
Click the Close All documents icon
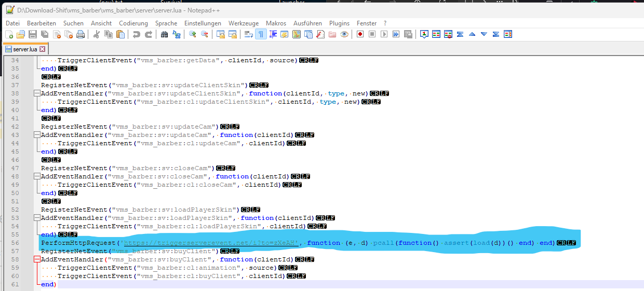[69, 34]
